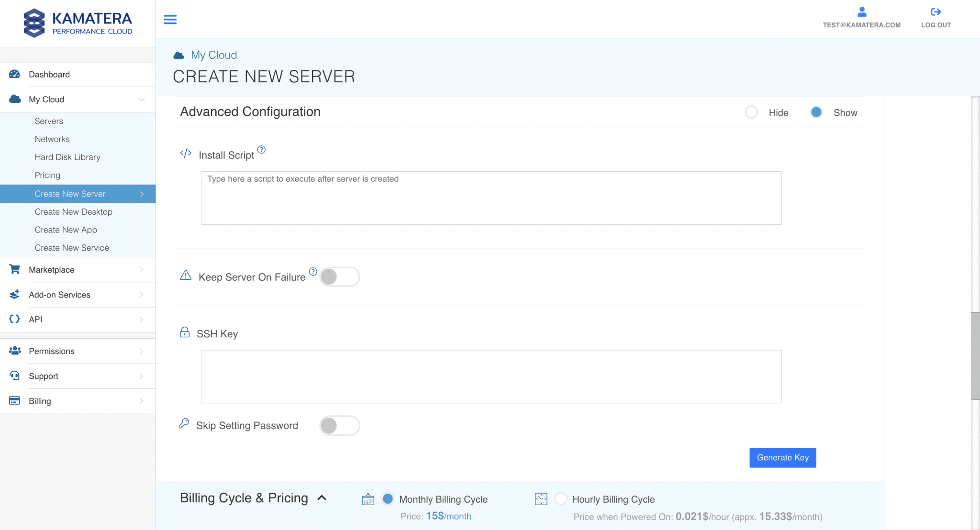This screenshot has width=980, height=530.
Task: Collapse Billing Cycle & Pricing section
Action: pyautogui.click(x=322, y=498)
